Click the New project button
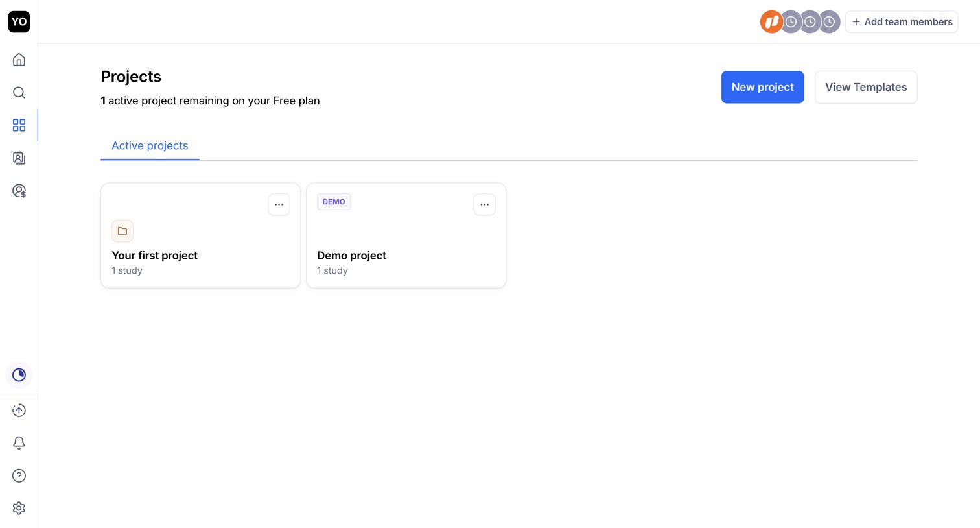 (762, 87)
